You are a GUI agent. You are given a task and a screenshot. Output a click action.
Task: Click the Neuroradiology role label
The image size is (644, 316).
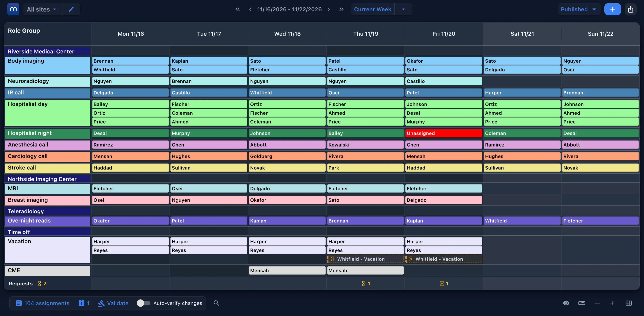[47, 81]
